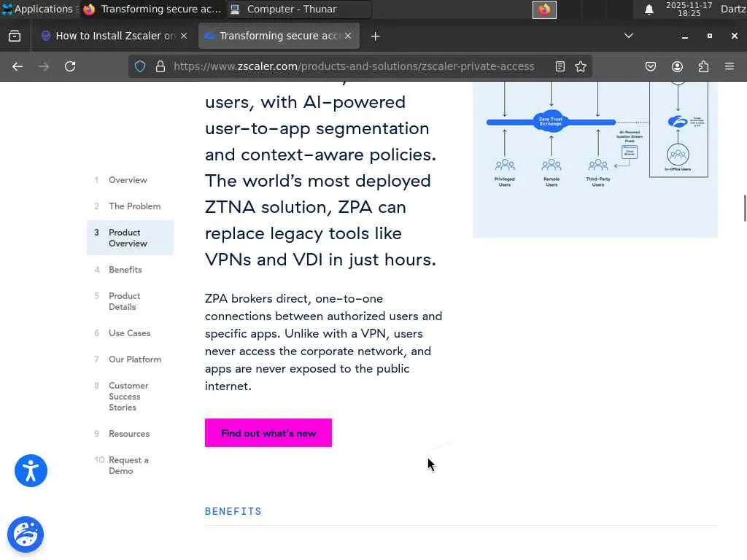Go to Benefits in side navigation

point(125,270)
